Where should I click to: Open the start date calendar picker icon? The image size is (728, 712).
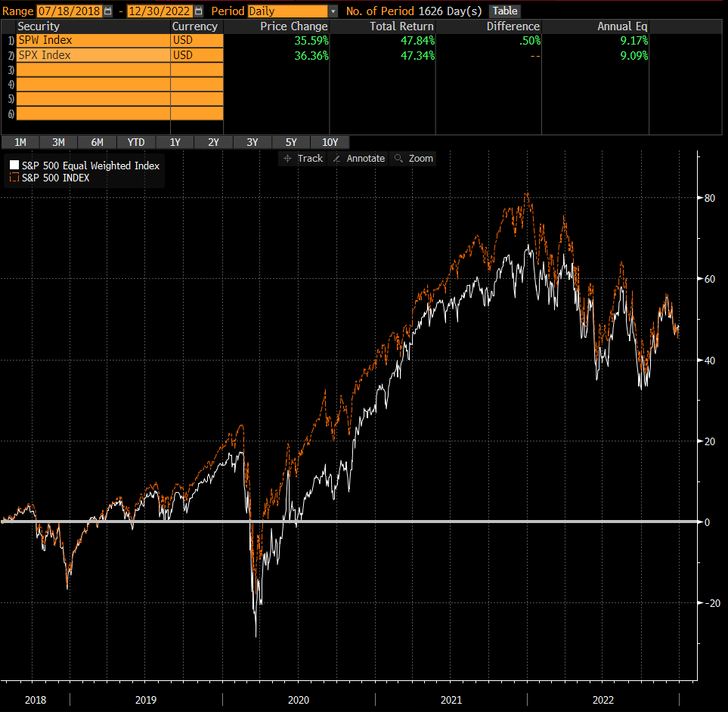107,11
